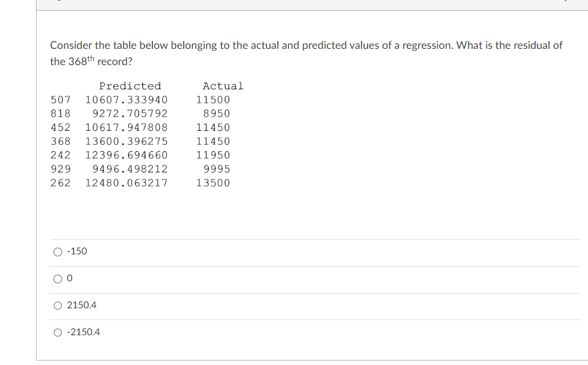This screenshot has height=365, width=588.
Task: Click predicted value 9272.705792
Action: point(130,113)
